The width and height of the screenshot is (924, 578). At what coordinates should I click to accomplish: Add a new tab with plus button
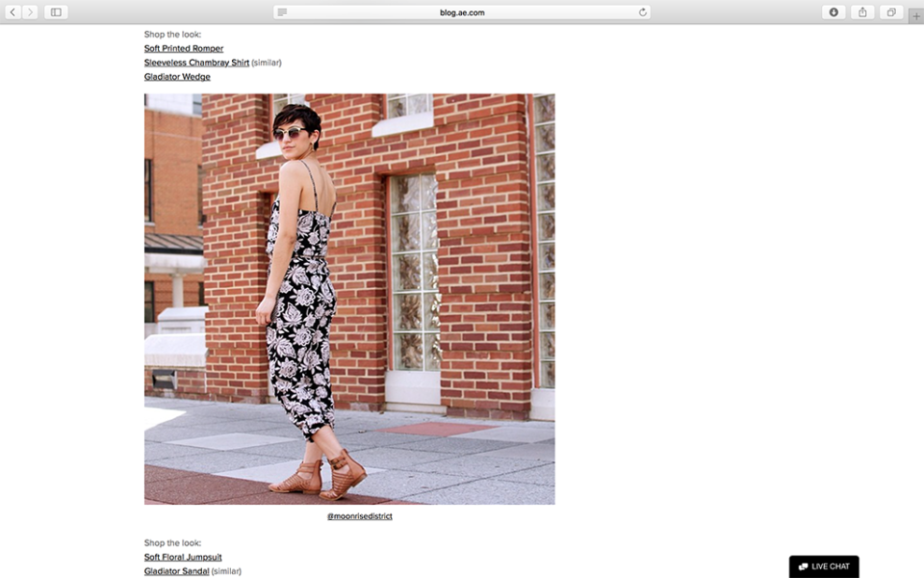915,16
